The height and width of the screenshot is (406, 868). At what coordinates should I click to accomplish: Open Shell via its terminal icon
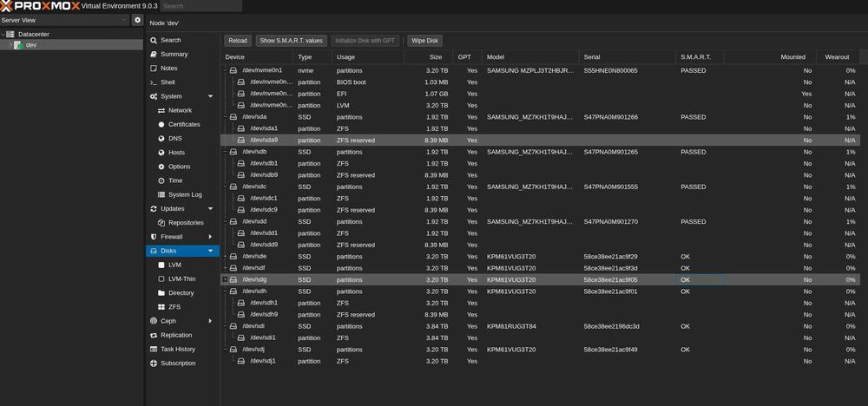click(x=154, y=82)
